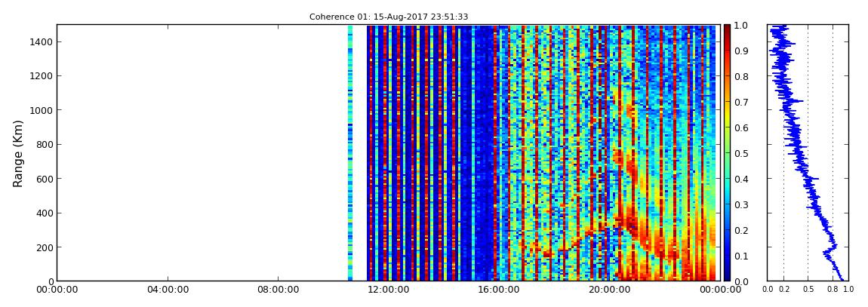
Task: Click the colorbar's 0.4 label
Action: pyautogui.click(x=740, y=179)
